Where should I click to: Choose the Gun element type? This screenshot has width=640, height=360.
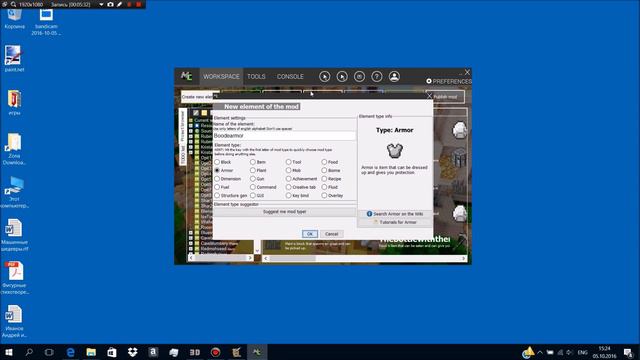(253, 179)
